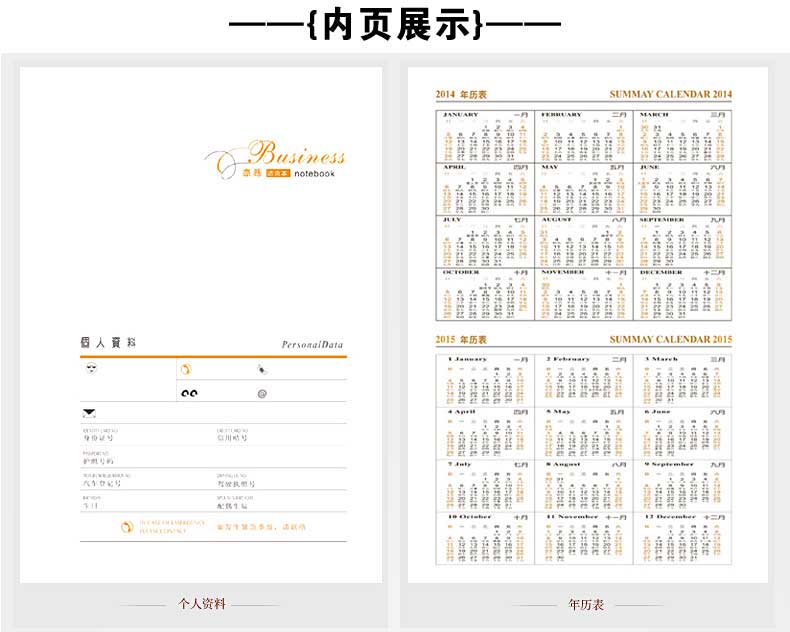Click the mobile phone icon
The image size is (790, 632).
point(261,369)
